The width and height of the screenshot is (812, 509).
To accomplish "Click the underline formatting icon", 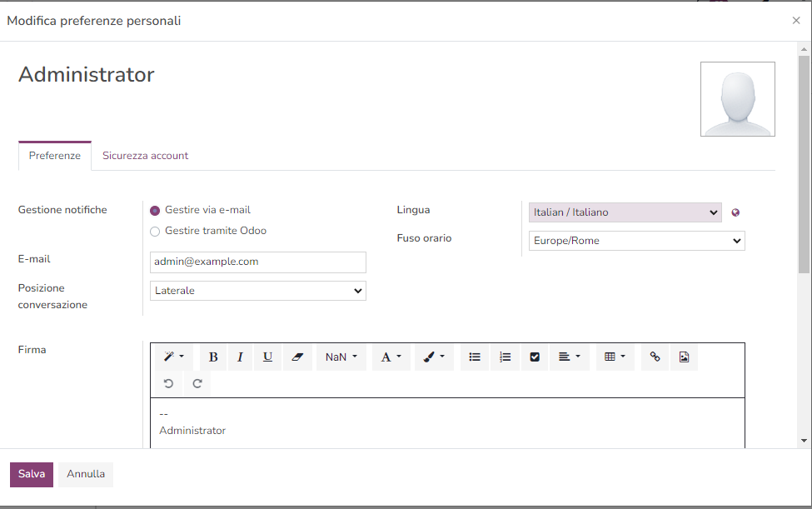I will (x=267, y=357).
